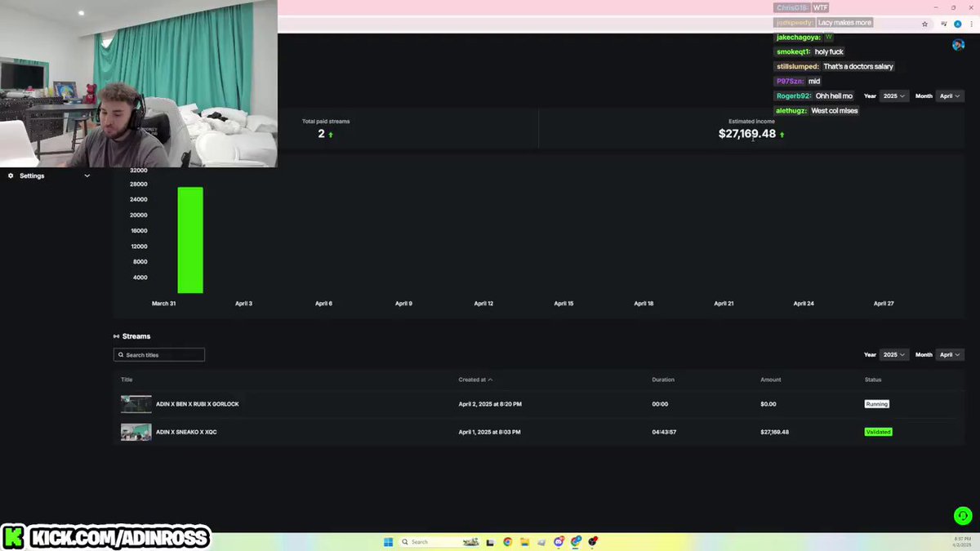Open the Windows Start button
Image resolution: width=980 pixels, height=551 pixels.
point(388,542)
